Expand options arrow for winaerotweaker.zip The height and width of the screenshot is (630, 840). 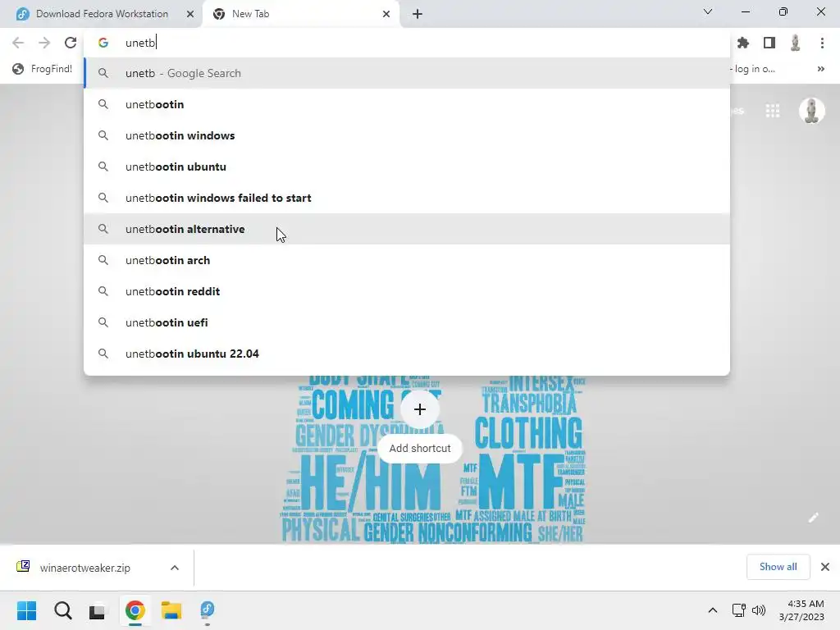175,568
